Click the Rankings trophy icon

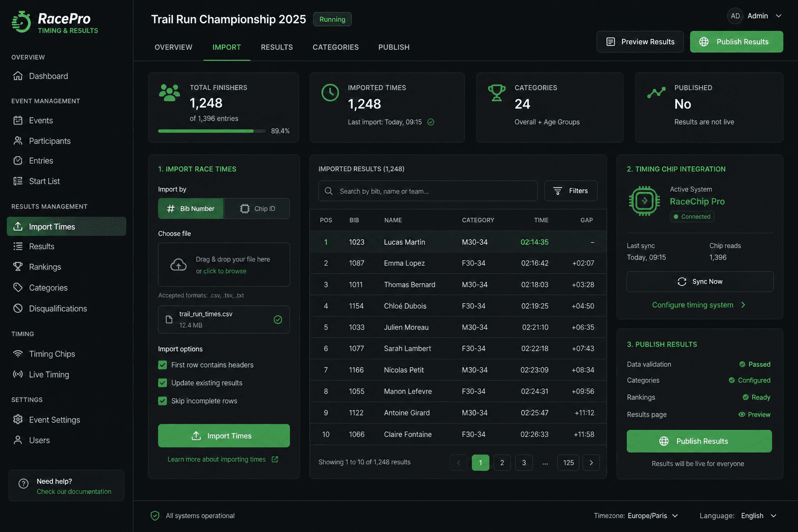coord(18,267)
